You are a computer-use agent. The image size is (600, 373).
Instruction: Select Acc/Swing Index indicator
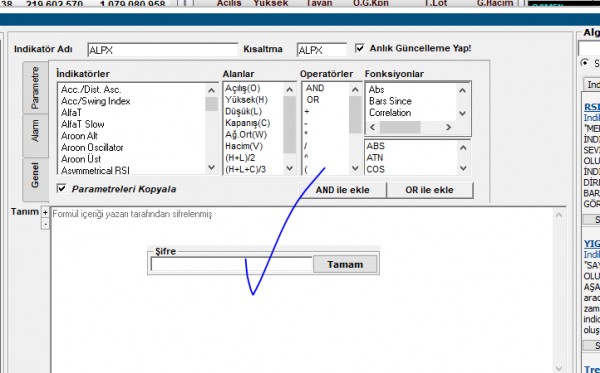pos(96,101)
